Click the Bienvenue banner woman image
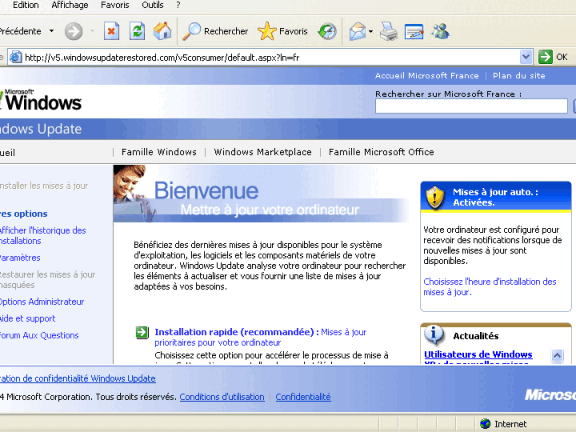This screenshot has height=432, width=576. pos(132,193)
